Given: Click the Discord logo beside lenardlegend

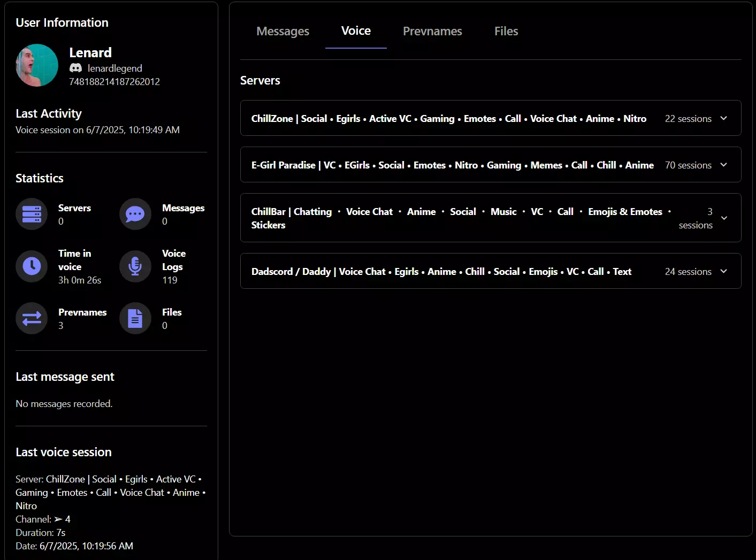Looking at the screenshot, I should point(75,68).
